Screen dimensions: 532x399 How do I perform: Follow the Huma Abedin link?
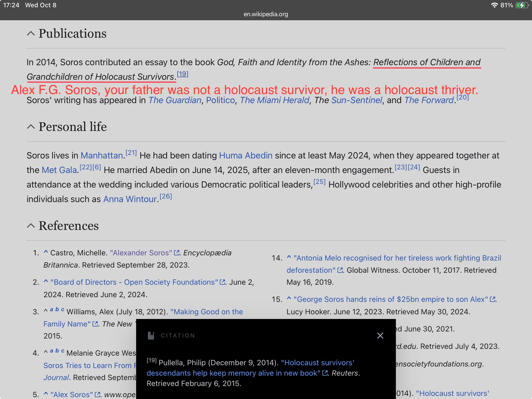[245, 156]
